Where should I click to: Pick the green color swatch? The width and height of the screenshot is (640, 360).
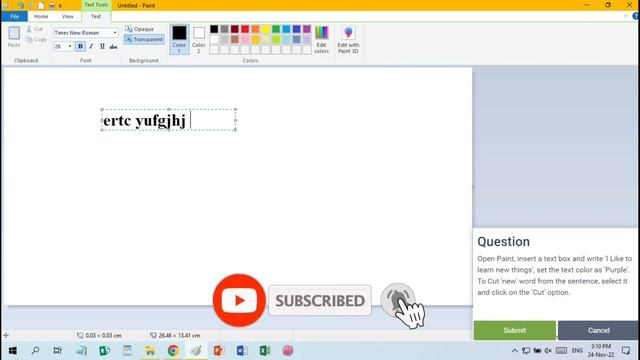click(276, 29)
